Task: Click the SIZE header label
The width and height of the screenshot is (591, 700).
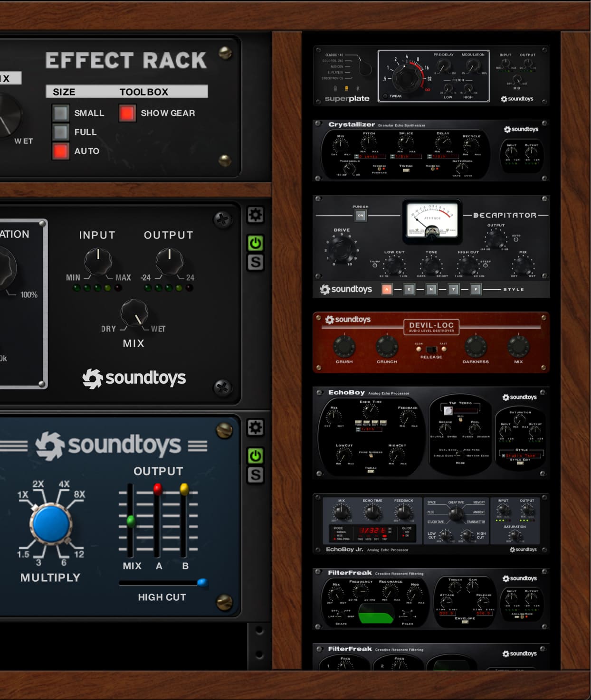Action: 64,92
